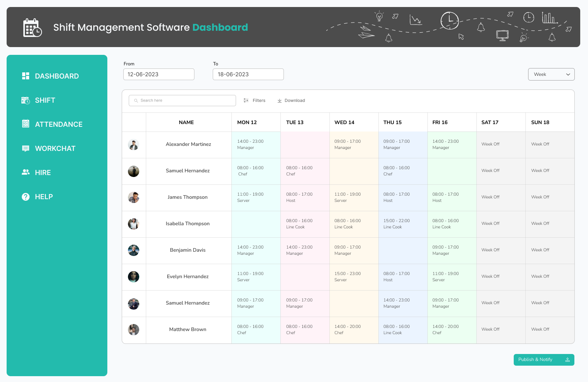Click the download icon next to Filters

(280, 100)
